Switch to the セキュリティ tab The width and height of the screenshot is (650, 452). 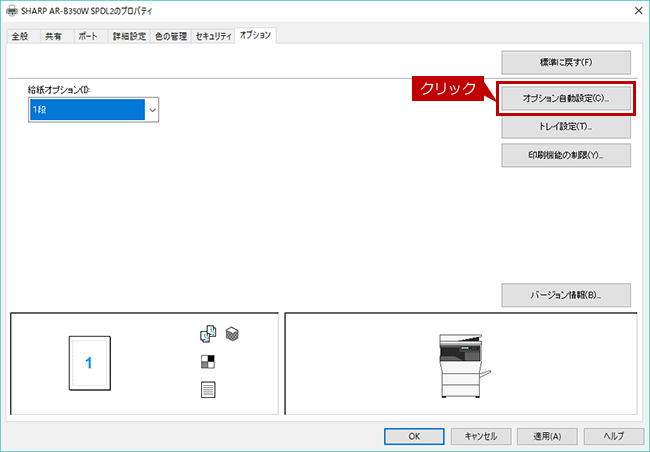click(213, 36)
